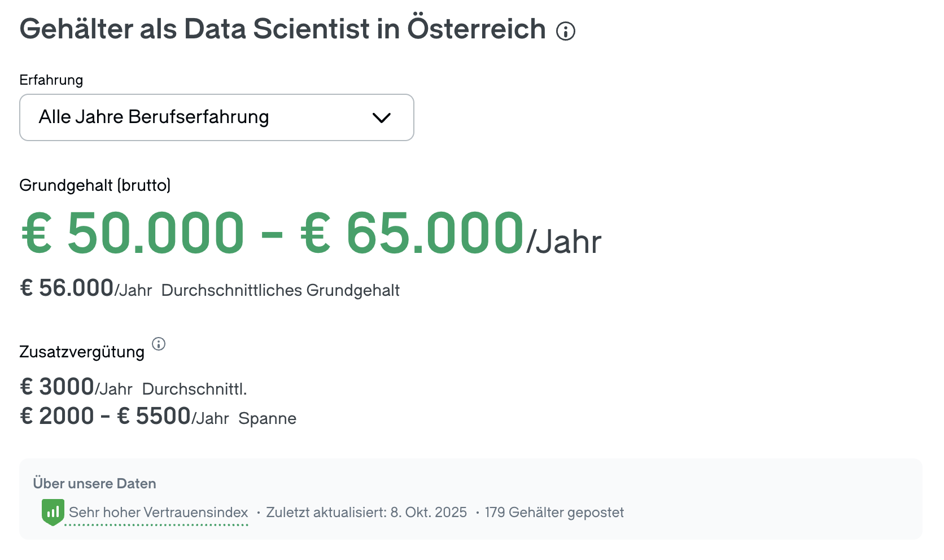
Task: Click info icon beside the Gehälter heading
Action: pyautogui.click(x=565, y=31)
